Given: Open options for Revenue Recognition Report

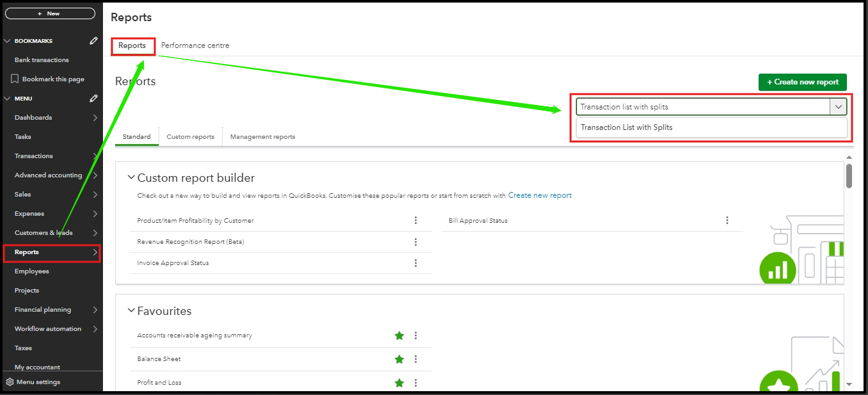Looking at the screenshot, I should point(416,242).
